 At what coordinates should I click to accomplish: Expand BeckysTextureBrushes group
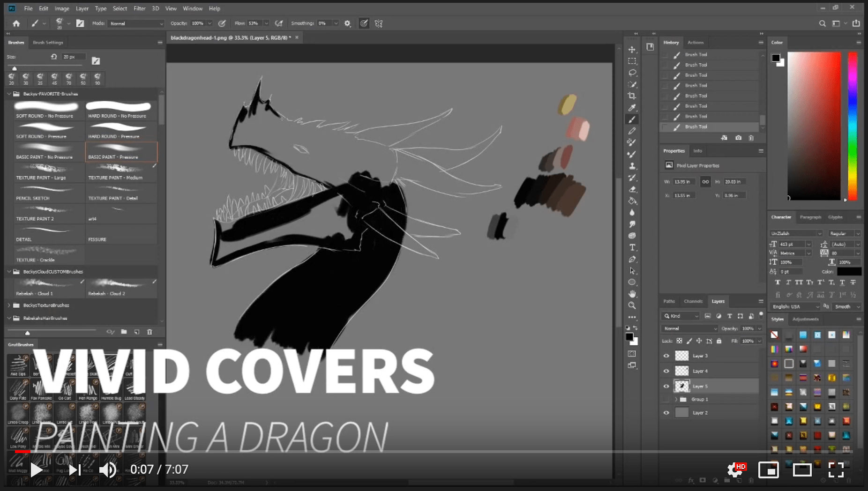pos(9,305)
